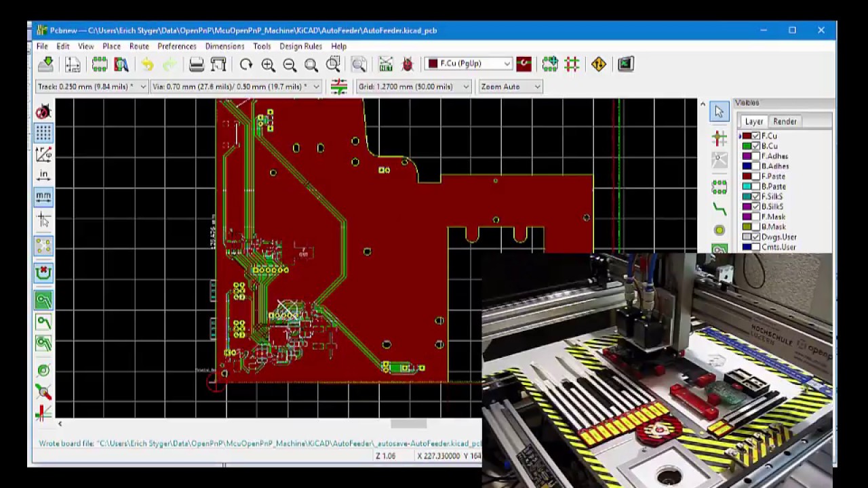Viewport: 868px width, 488px height.
Task: Click layer pair selection icon
Action: point(524,64)
